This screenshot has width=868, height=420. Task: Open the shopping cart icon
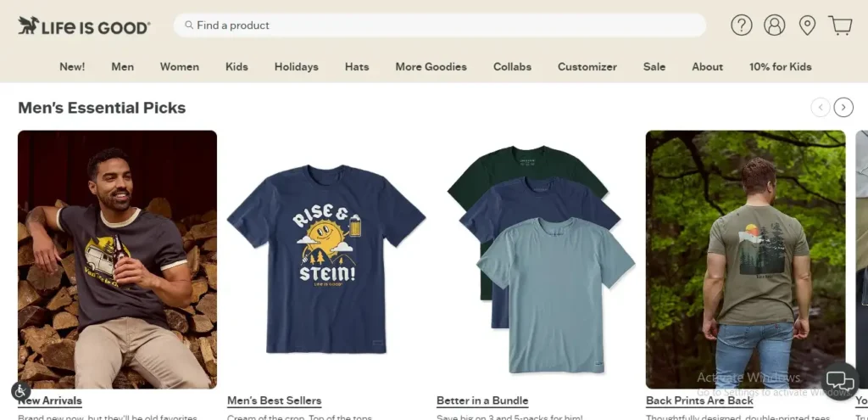pyautogui.click(x=840, y=25)
